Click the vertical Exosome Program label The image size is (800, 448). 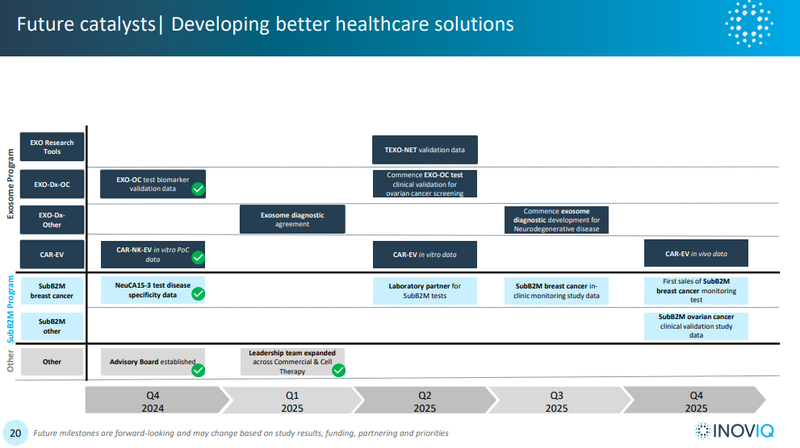(x=10, y=184)
